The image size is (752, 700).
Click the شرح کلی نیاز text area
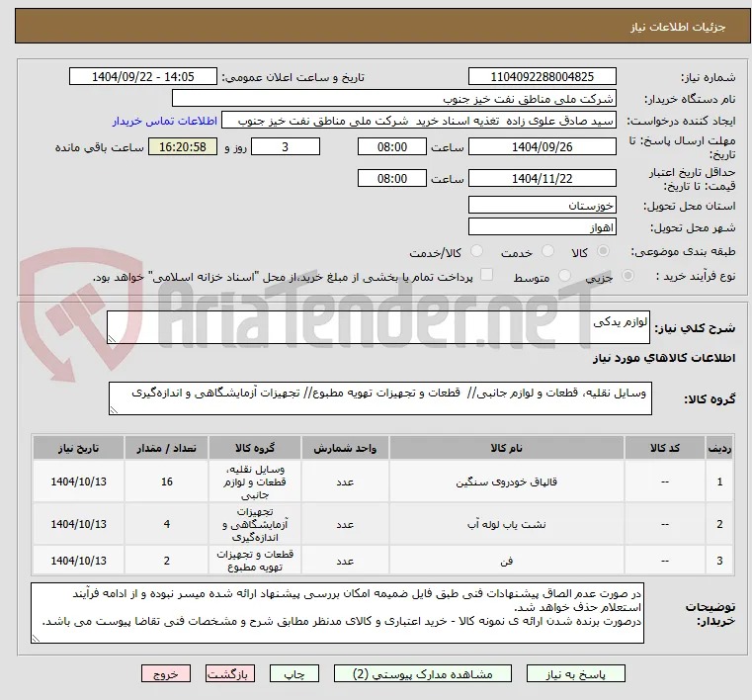pyautogui.click(x=377, y=327)
